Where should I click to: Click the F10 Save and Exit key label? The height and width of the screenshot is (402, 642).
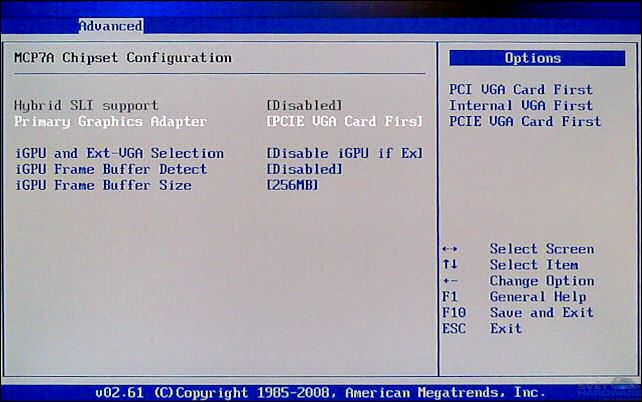[453, 313]
